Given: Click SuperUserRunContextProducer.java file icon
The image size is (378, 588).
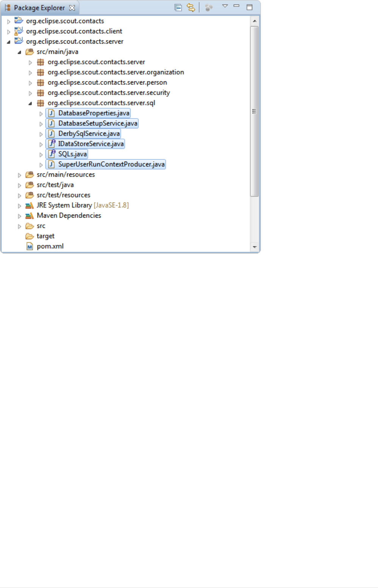Looking at the screenshot, I should point(52,164).
